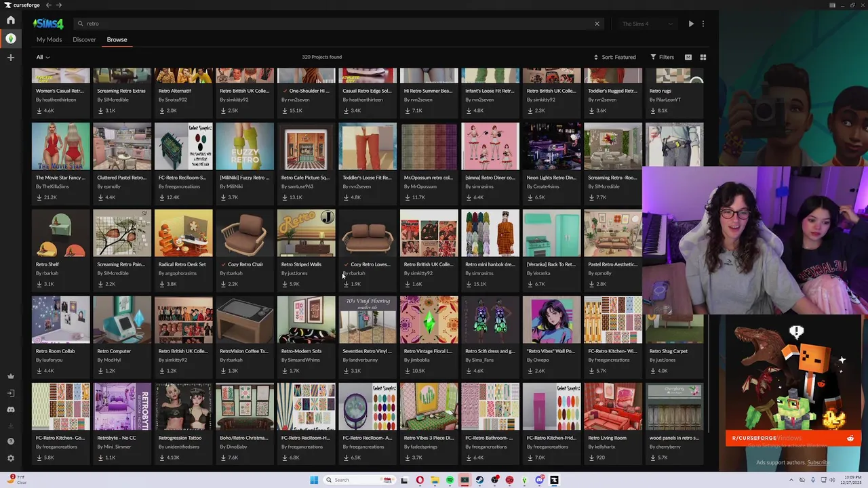The width and height of the screenshot is (868, 488).
Task: Click the retro search input field
Action: (339, 24)
